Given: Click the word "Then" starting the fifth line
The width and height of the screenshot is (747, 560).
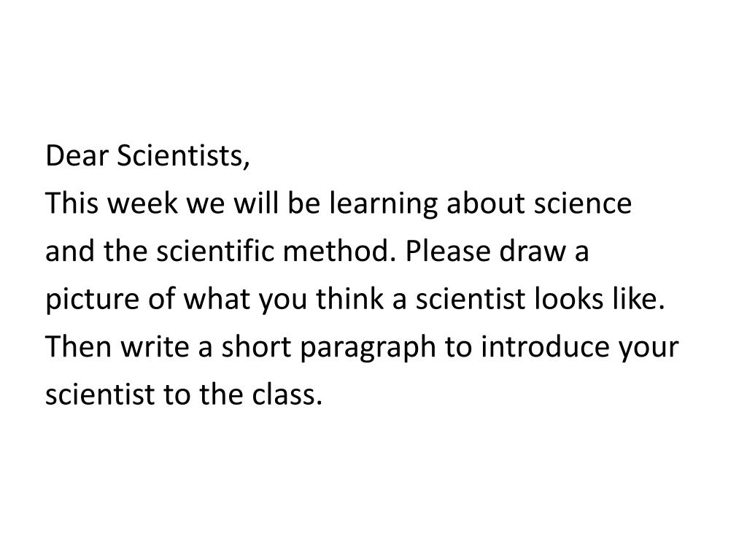Looking at the screenshot, I should point(79,346).
